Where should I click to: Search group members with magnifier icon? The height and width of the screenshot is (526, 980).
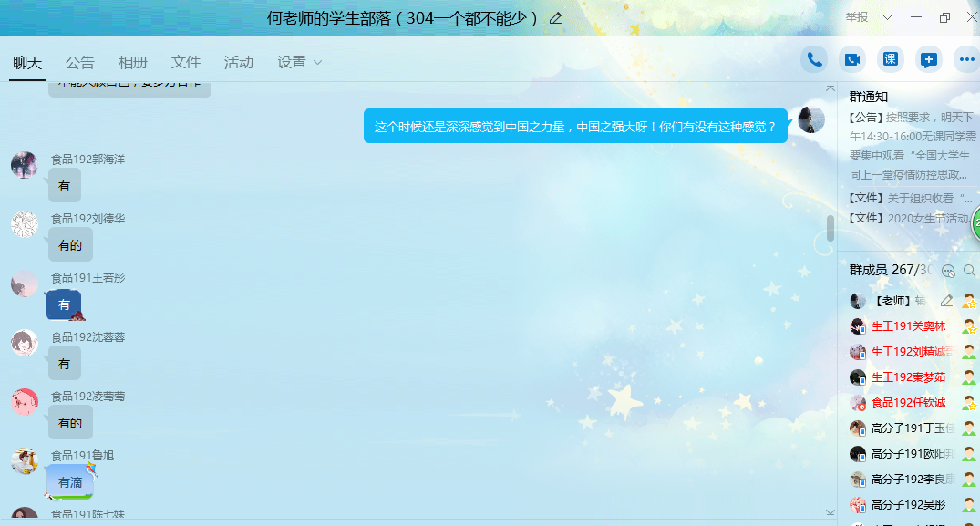(x=969, y=271)
